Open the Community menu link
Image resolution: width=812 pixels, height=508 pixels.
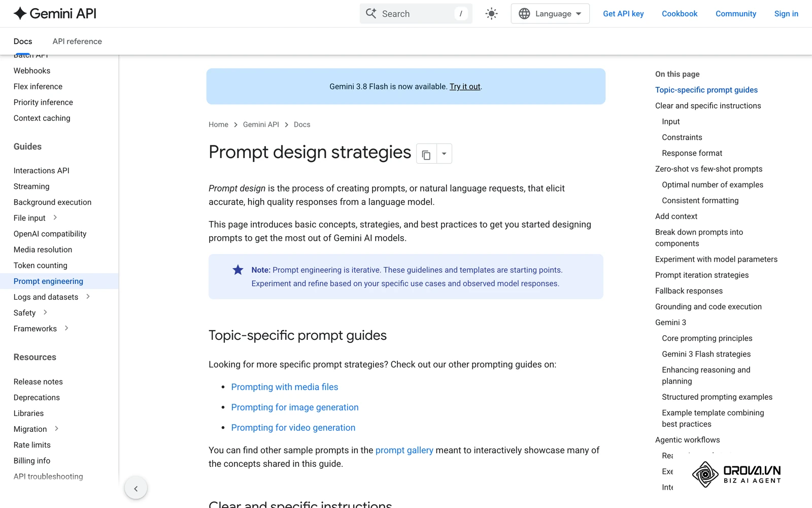tap(736, 14)
